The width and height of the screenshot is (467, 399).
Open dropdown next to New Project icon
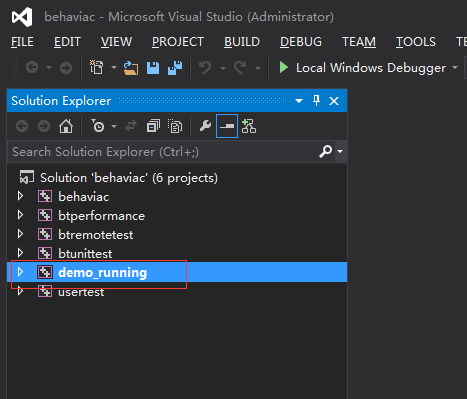click(114, 68)
